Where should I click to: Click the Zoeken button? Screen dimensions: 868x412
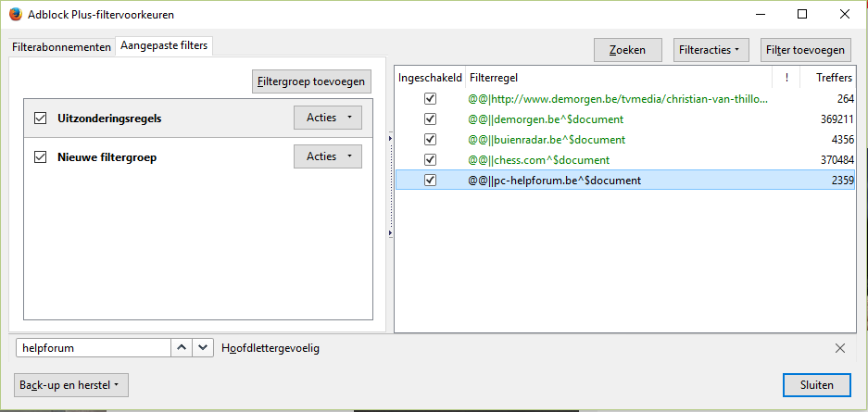click(x=628, y=50)
